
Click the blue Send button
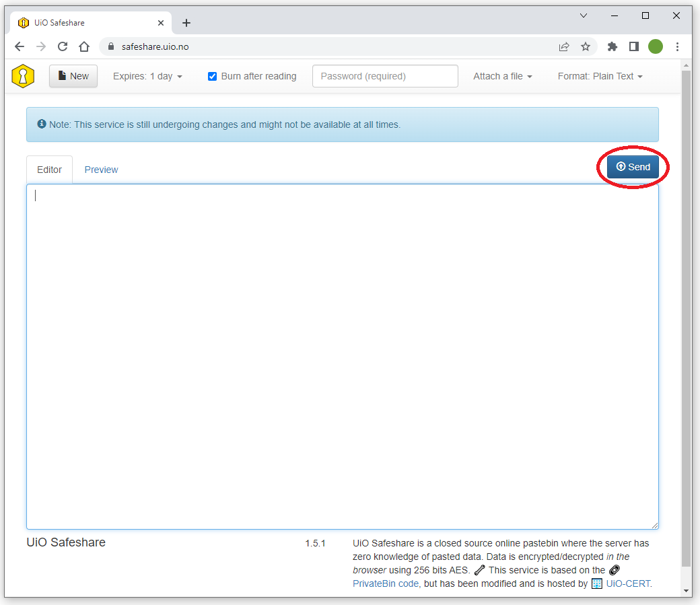[x=633, y=167]
